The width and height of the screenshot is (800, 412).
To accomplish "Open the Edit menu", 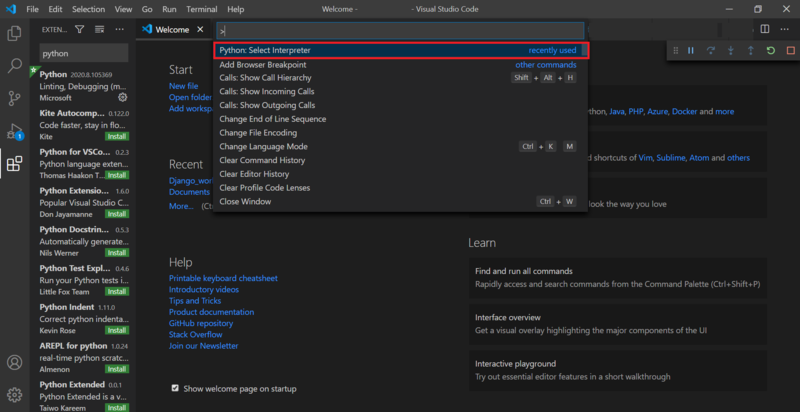I will coord(55,9).
